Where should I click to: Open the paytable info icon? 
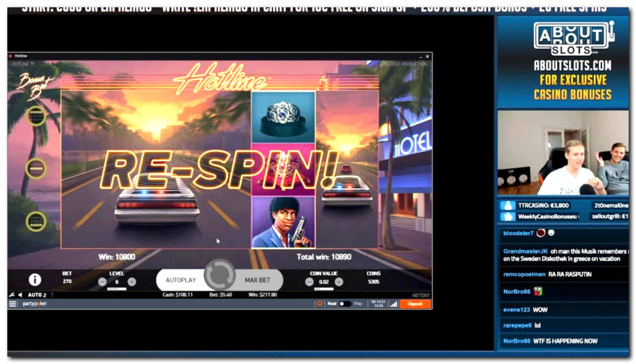tap(35, 280)
